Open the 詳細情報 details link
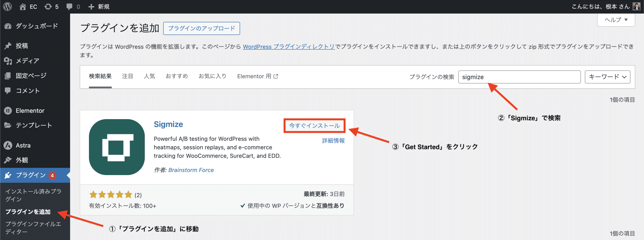This screenshot has height=240, width=644. tap(333, 141)
